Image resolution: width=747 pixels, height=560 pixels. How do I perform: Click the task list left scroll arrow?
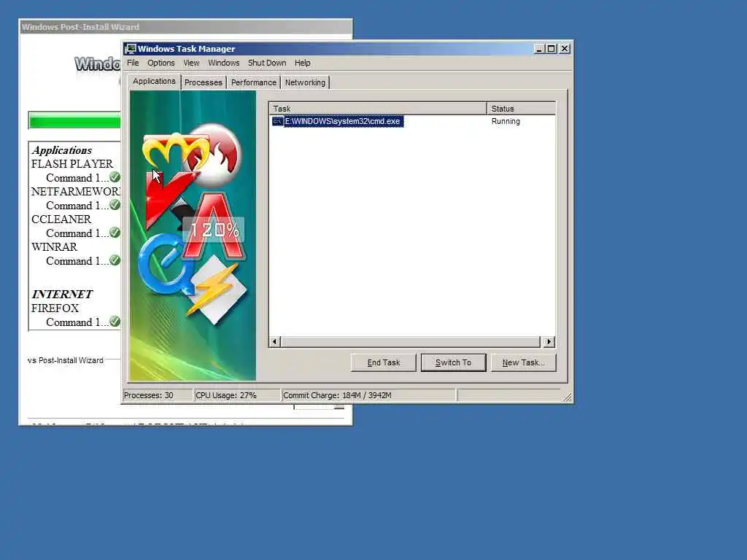[275, 341]
